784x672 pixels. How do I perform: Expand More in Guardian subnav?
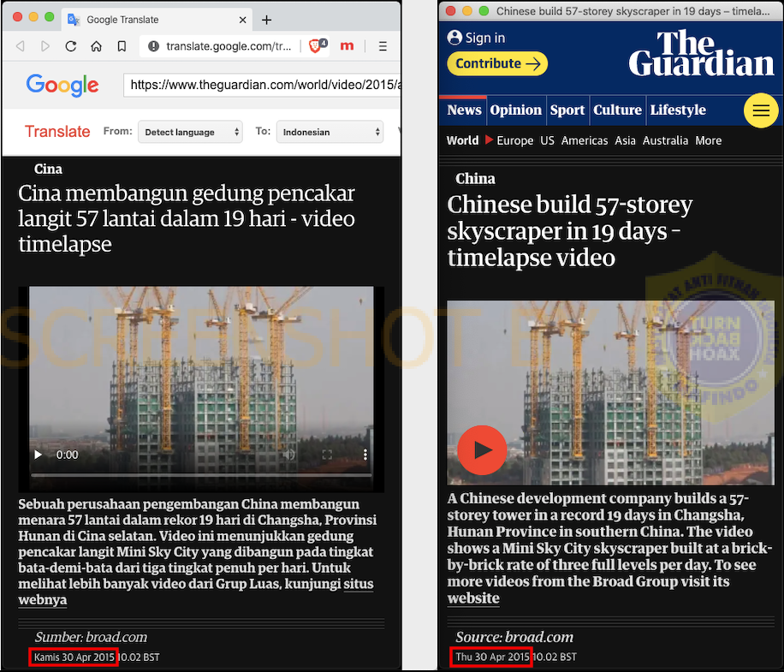pos(708,140)
